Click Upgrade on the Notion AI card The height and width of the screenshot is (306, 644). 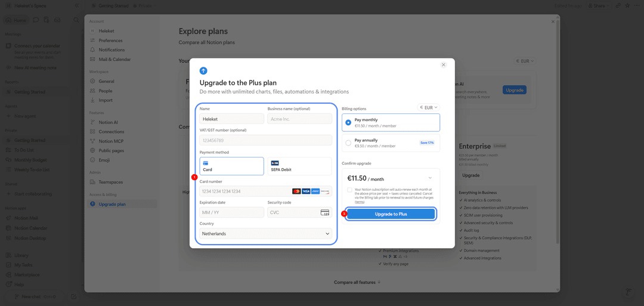click(x=514, y=90)
